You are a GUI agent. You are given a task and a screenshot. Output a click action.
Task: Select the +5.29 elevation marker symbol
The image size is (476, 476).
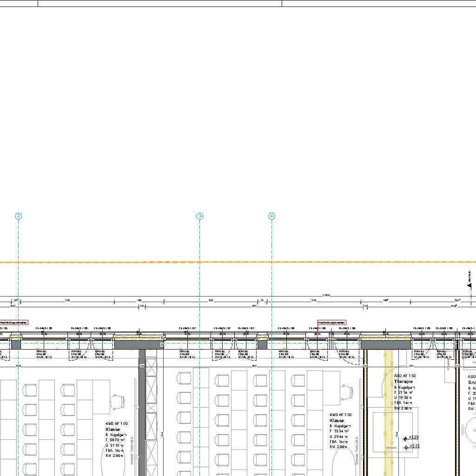coord(405,438)
